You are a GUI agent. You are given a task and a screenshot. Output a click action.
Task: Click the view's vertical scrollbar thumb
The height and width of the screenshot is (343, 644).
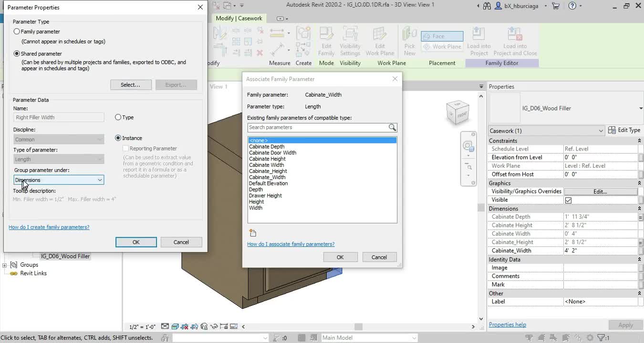[x=481, y=207]
